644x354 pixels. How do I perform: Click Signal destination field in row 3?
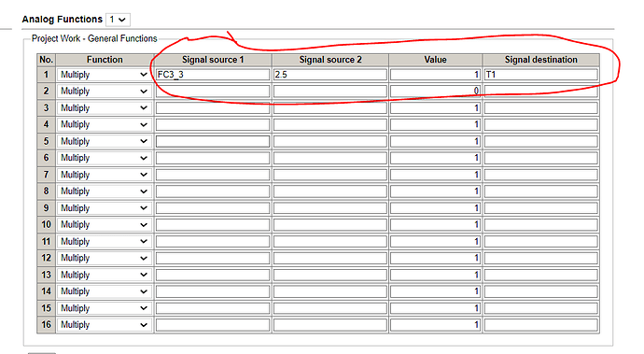tap(540, 107)
